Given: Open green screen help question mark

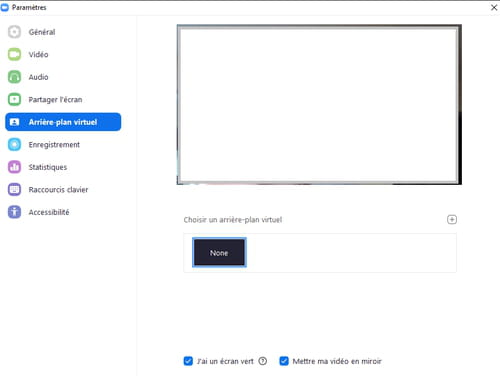Looking at the screenshot, I should tap(263, 361).
